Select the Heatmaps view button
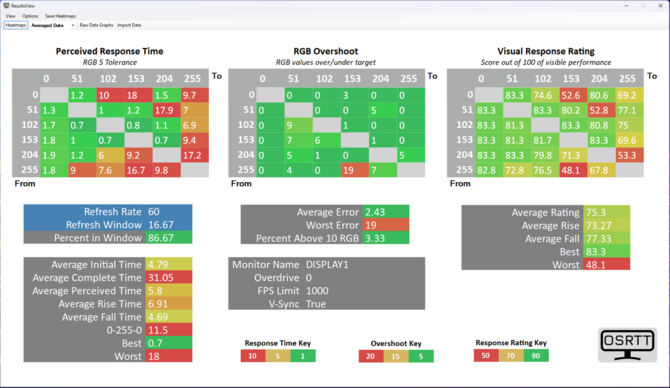This screenshot has width=670, height=388. [16, 25]
